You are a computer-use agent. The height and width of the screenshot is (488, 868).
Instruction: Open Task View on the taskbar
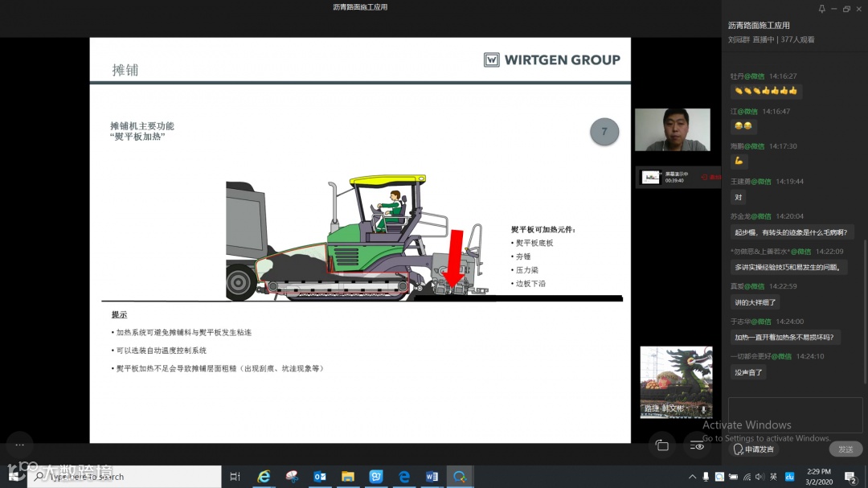[235, 477]
